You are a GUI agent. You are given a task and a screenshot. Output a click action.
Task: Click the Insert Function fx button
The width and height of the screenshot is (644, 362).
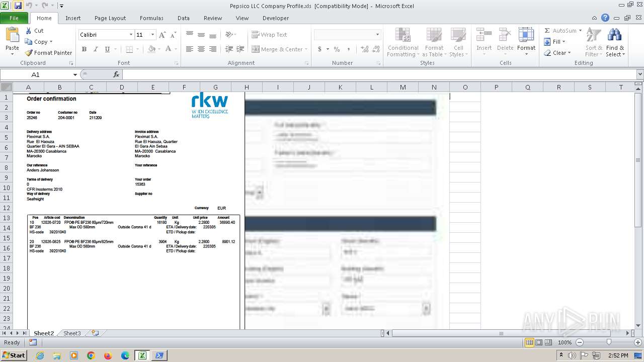[116, 74]
